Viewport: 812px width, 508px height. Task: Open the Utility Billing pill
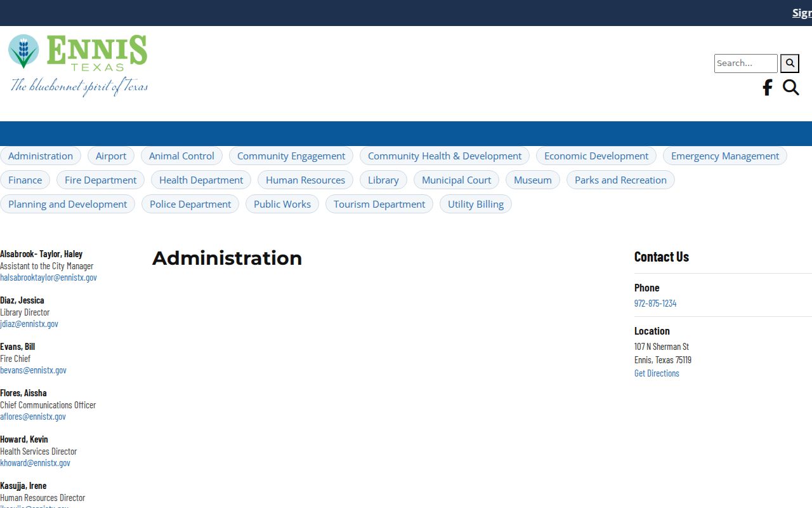(476, 204)
